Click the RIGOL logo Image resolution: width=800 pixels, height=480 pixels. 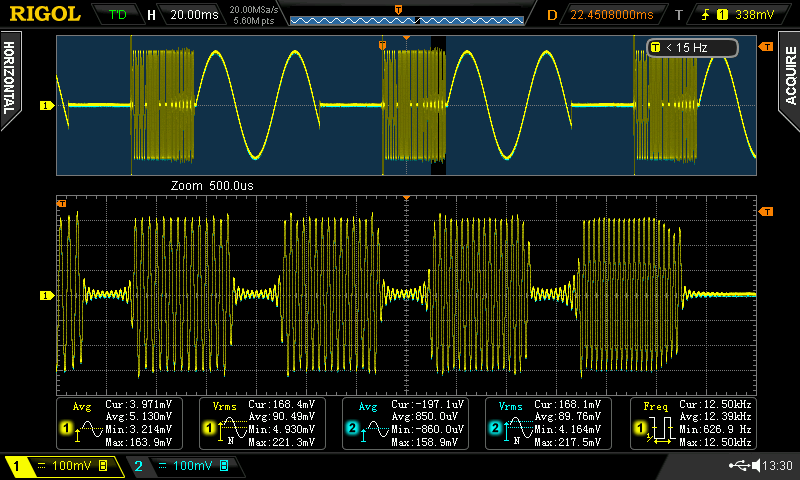(45, 14)
